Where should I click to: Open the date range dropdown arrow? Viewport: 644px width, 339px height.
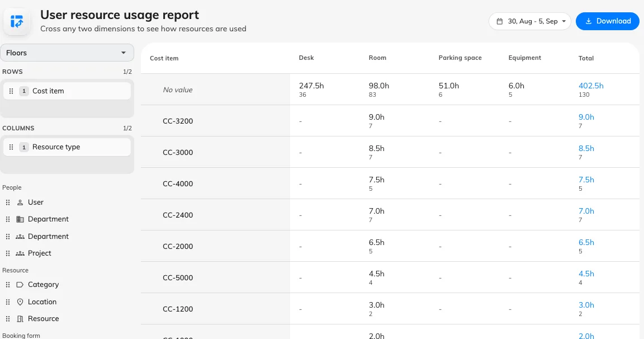point(564,21)
